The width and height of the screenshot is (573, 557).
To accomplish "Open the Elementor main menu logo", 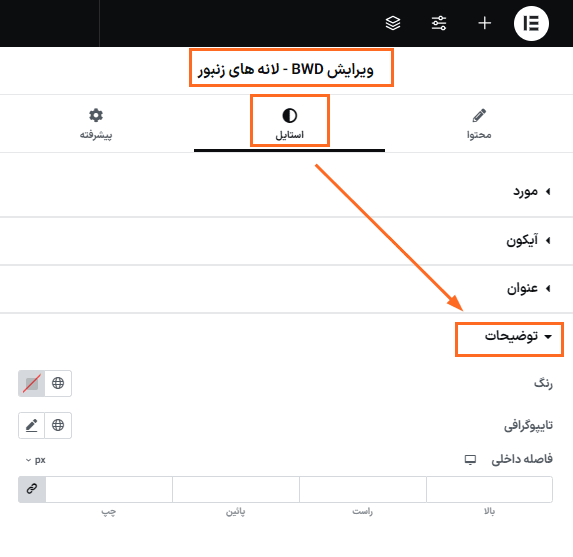I will (531, 23).
